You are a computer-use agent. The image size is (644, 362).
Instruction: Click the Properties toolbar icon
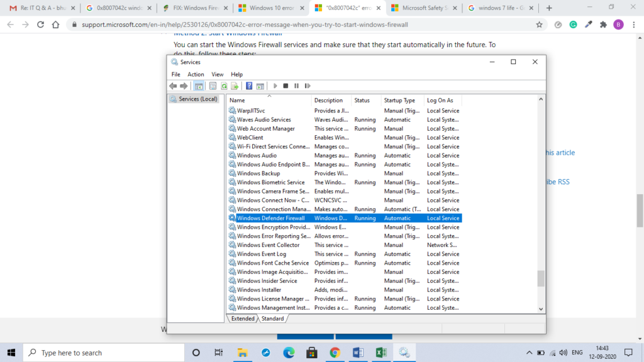[x=213, y=86]
